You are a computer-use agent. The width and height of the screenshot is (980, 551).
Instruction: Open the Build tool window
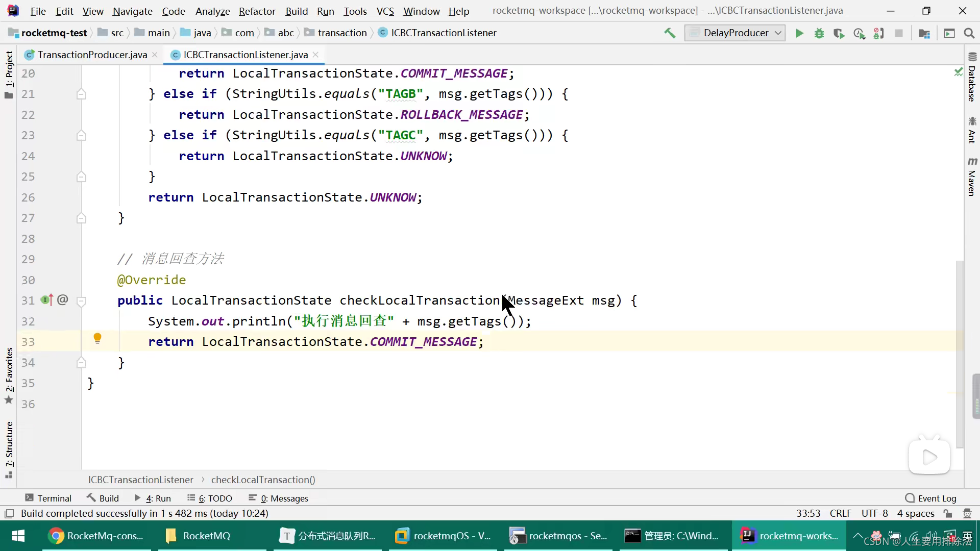(x=103, y=498)
